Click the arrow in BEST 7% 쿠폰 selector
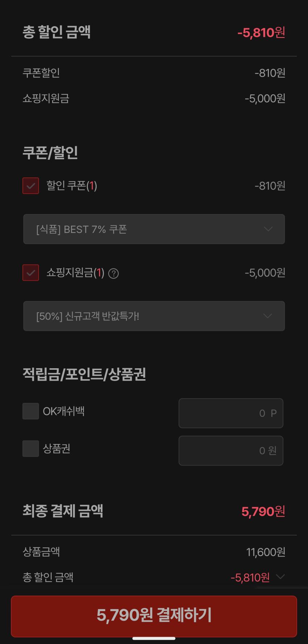 268,229
